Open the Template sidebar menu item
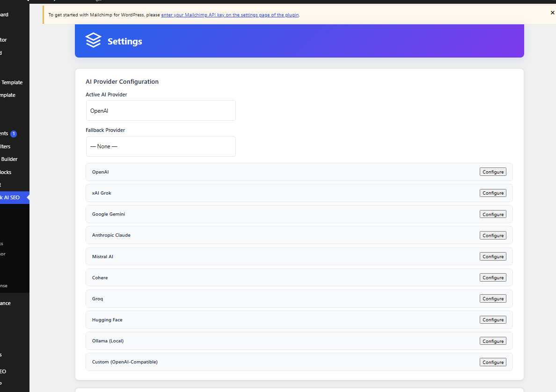This screenshot has width=556, height=392. pyautogui.click(x=12, y=82)
